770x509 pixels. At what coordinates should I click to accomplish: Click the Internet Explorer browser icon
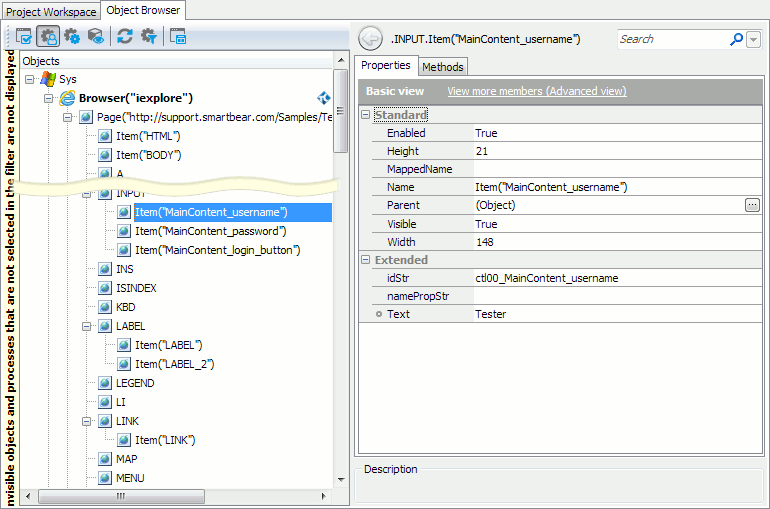67,98
